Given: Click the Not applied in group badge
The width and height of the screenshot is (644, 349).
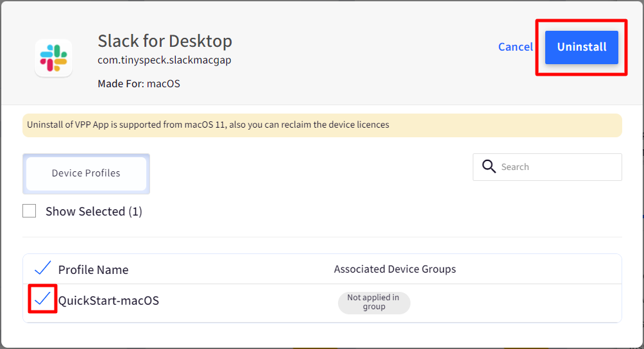Looking at the screenshot, I should 374,303.
